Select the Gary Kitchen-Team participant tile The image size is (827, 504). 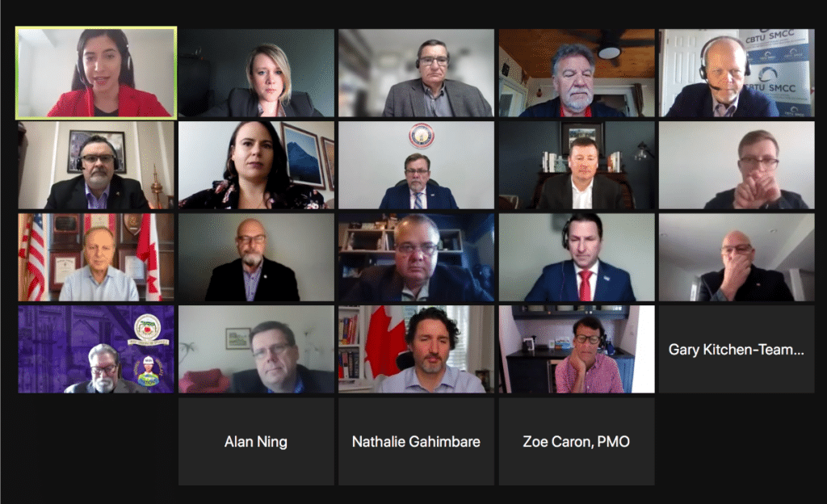click(x=737, y=349)
